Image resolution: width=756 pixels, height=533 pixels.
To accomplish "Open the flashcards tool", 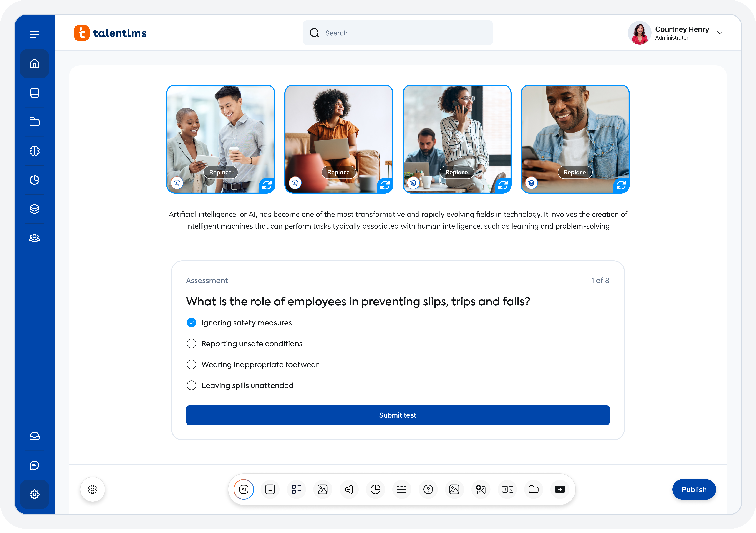I will 507,490.
